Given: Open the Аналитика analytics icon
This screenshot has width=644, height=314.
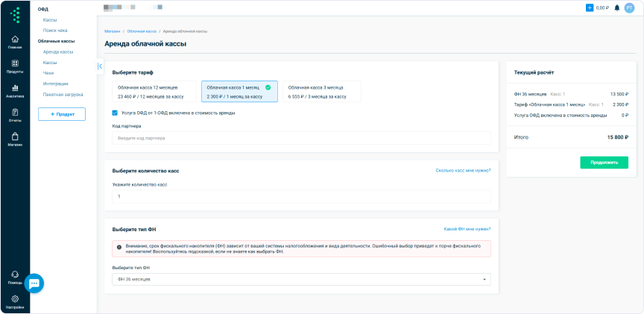Looking at the screenshot, I should coord(15,90).
